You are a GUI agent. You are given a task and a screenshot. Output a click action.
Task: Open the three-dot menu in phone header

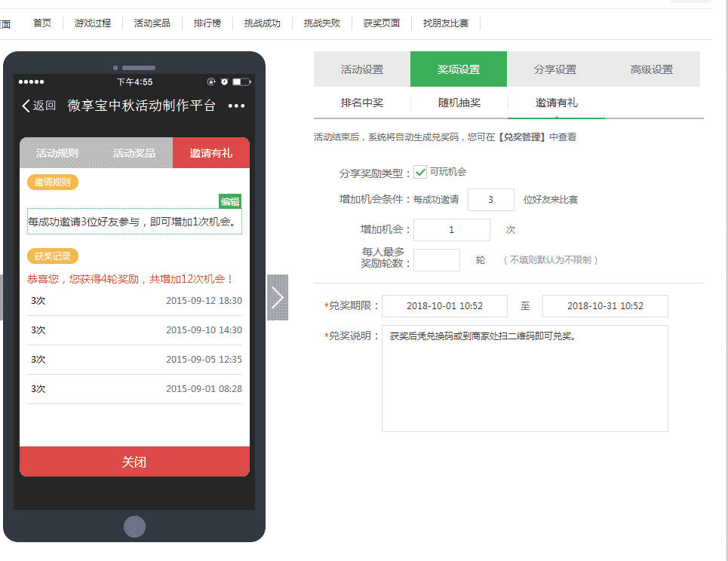point(236,106)
